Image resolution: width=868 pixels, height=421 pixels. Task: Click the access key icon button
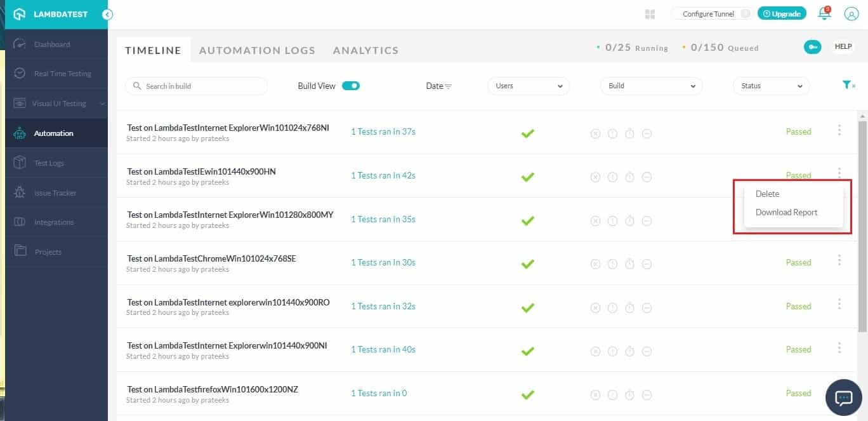812,47
